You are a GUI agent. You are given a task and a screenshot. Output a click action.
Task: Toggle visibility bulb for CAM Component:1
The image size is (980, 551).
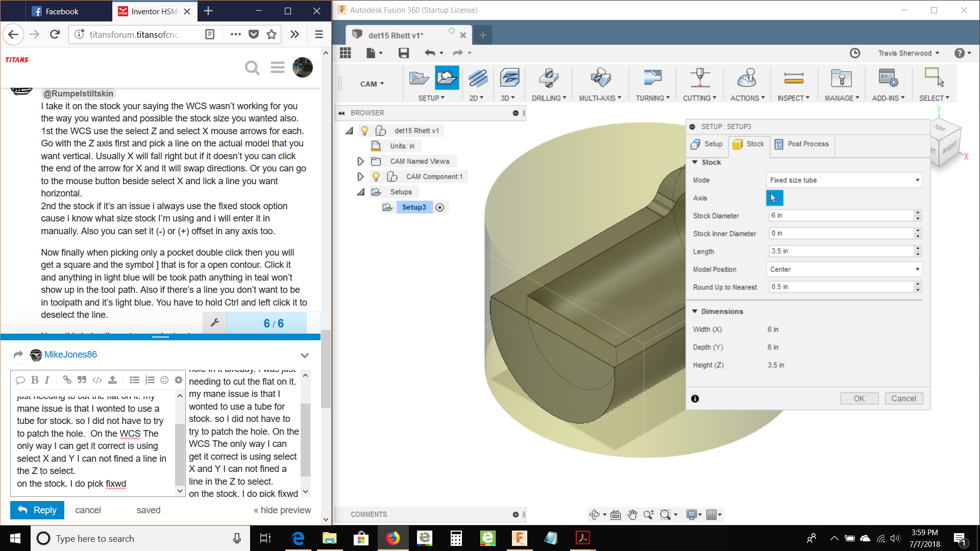coord(376,177)
